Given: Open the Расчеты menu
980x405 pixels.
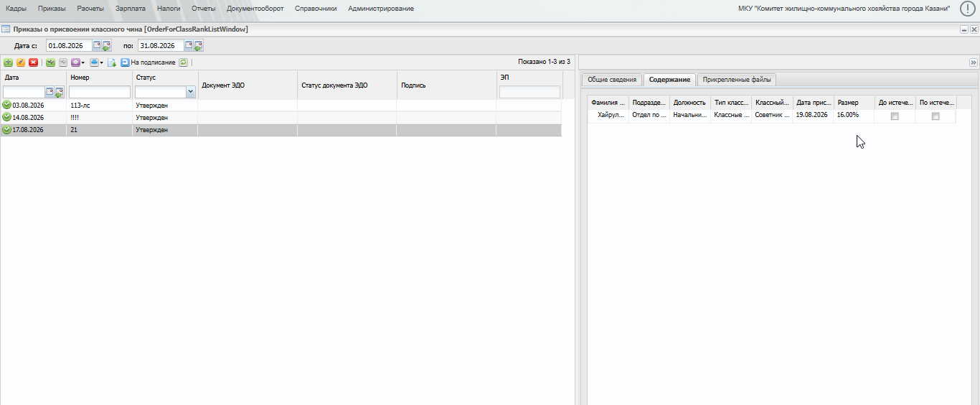Looking at the screenshot, I should [90, 9].
